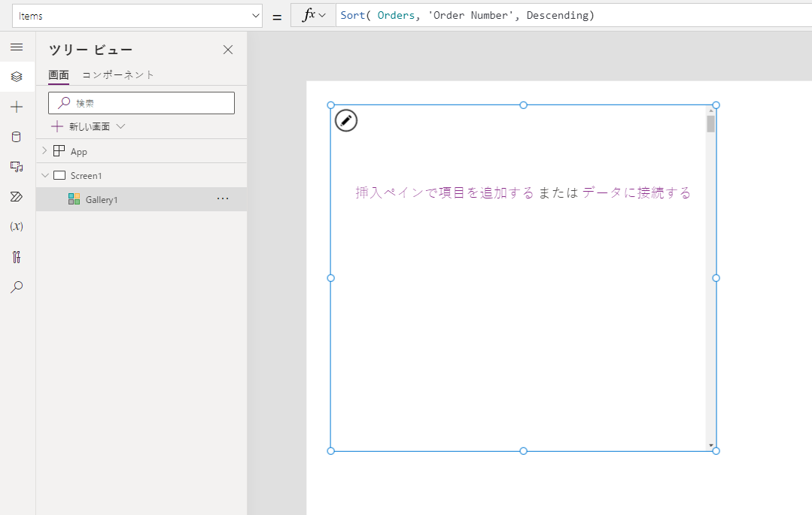Click the 挿入ペインで項目を追加する link
Viewport: 812px width, 515px height.
[x=444, y=192]
